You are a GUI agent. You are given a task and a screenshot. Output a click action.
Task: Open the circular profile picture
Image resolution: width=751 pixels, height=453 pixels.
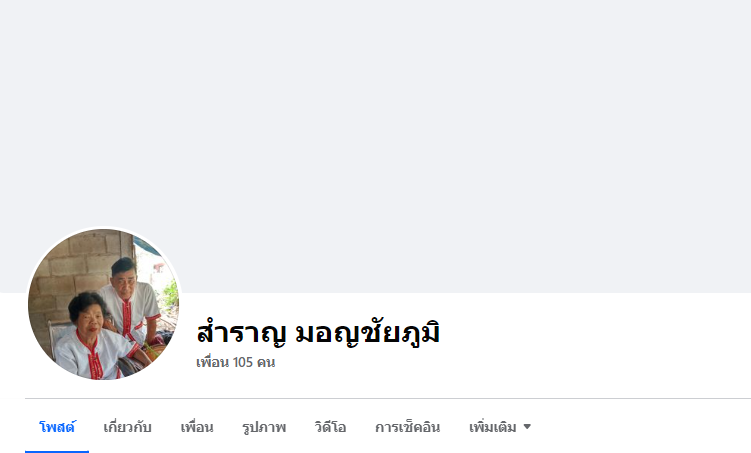(x=104, y=304)
